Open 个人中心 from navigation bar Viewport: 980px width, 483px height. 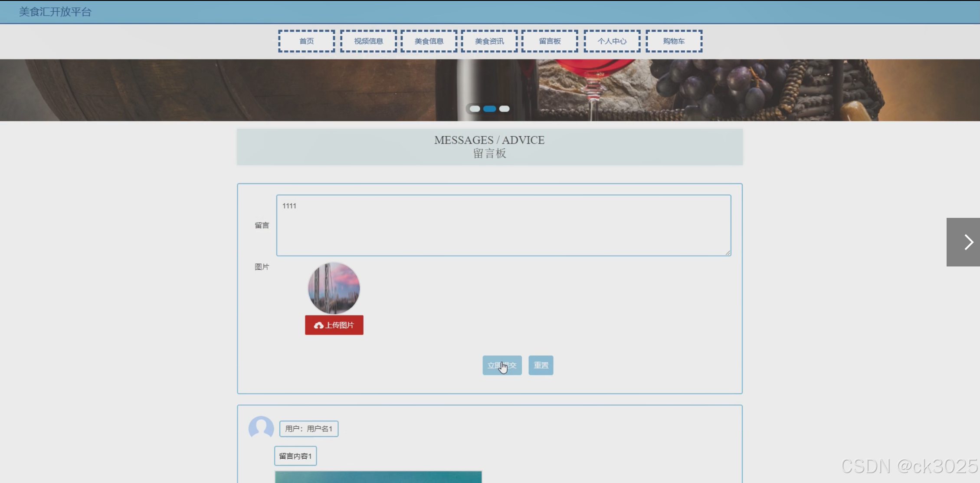612,41
